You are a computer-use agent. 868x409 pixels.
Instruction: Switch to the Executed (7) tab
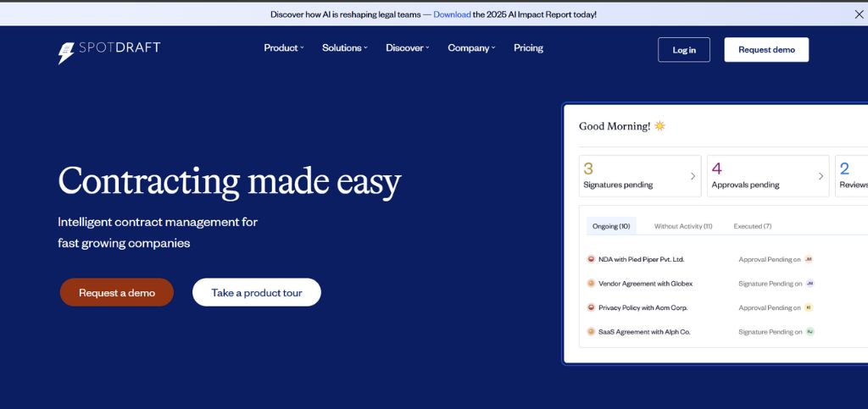753,226
